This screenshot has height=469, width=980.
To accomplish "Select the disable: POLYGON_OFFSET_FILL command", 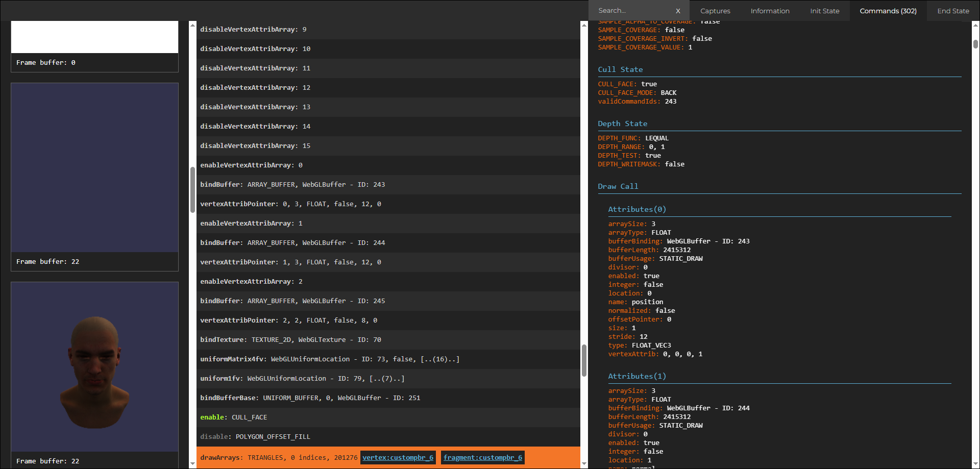I will (388, 437).
